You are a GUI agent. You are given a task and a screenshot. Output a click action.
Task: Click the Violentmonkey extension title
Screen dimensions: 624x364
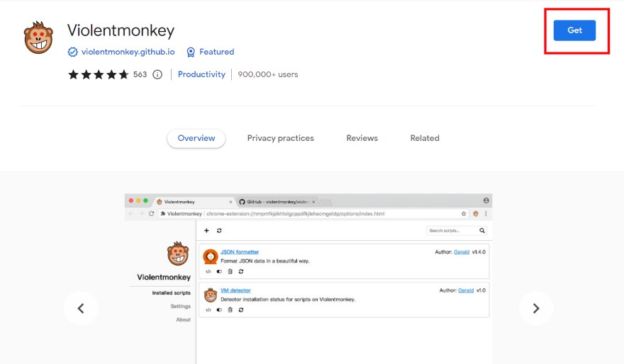[x=121, y=30]
